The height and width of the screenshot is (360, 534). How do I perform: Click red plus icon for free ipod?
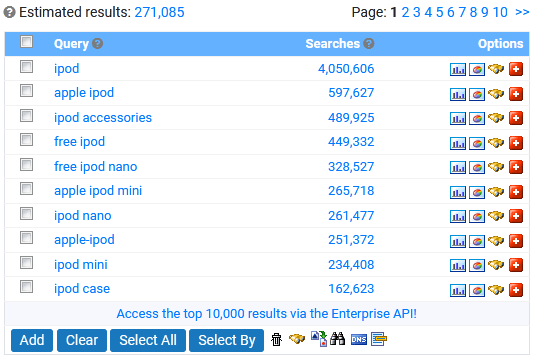tap(516, 143)
